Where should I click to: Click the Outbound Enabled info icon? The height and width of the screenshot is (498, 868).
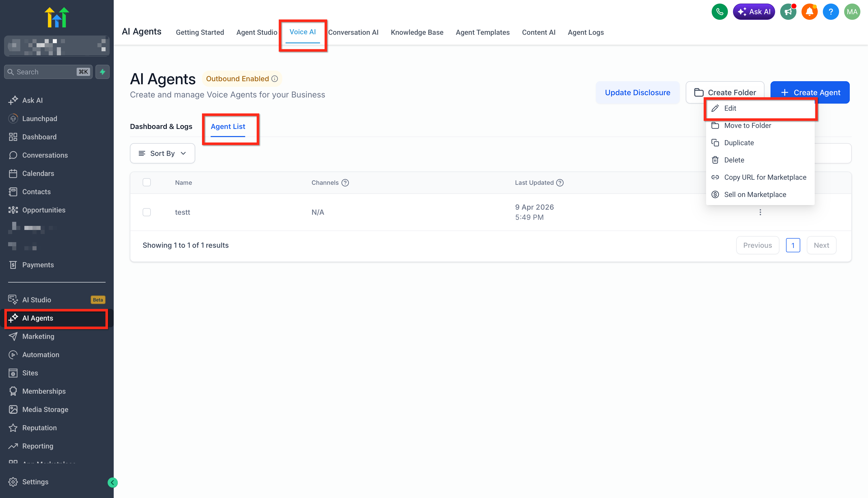click(275, 79)
